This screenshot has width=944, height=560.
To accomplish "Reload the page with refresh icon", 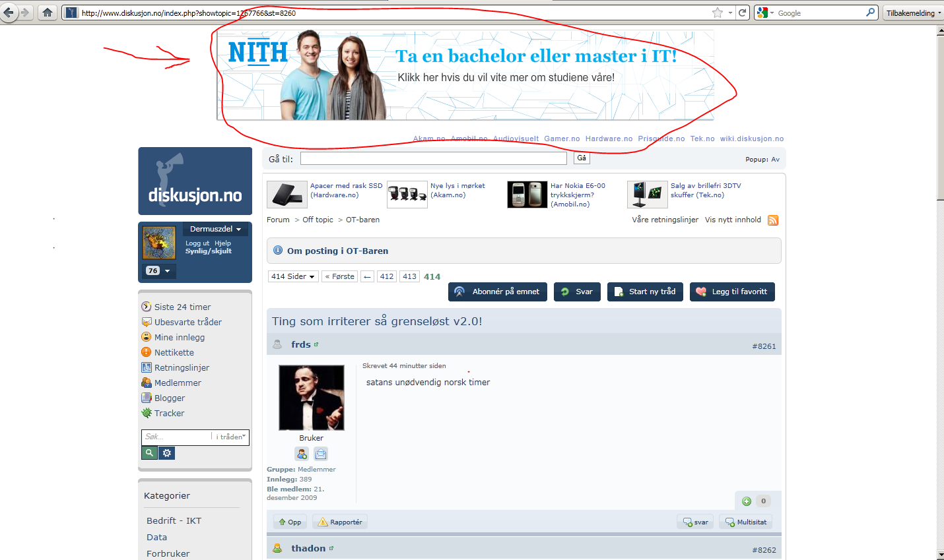I will pyautogui.click(x=743, y=13).
